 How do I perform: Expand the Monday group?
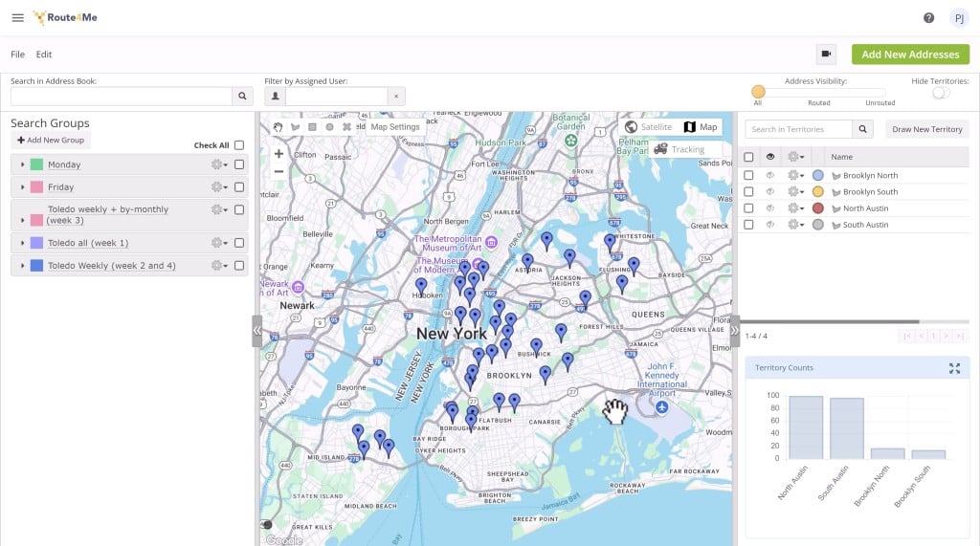(x=23, y=164)
